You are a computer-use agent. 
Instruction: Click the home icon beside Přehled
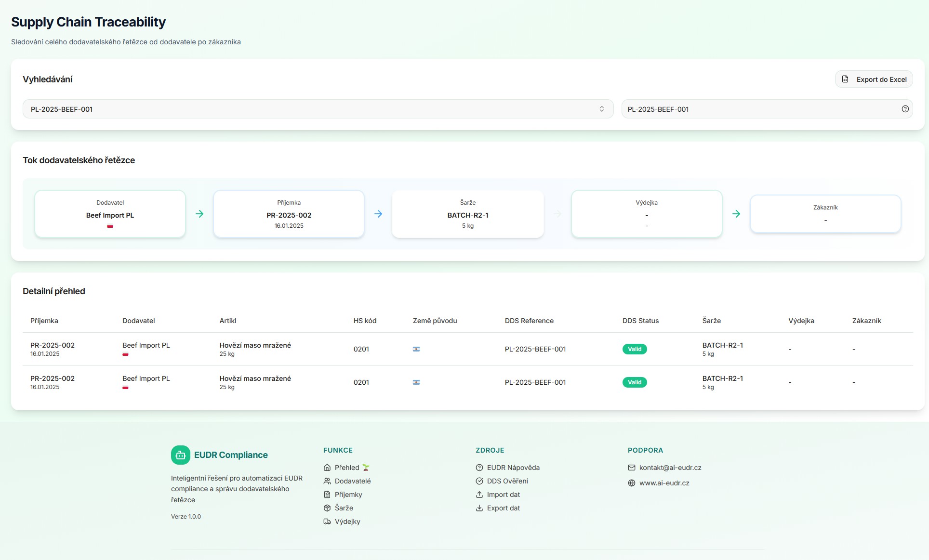coord(327,468)
